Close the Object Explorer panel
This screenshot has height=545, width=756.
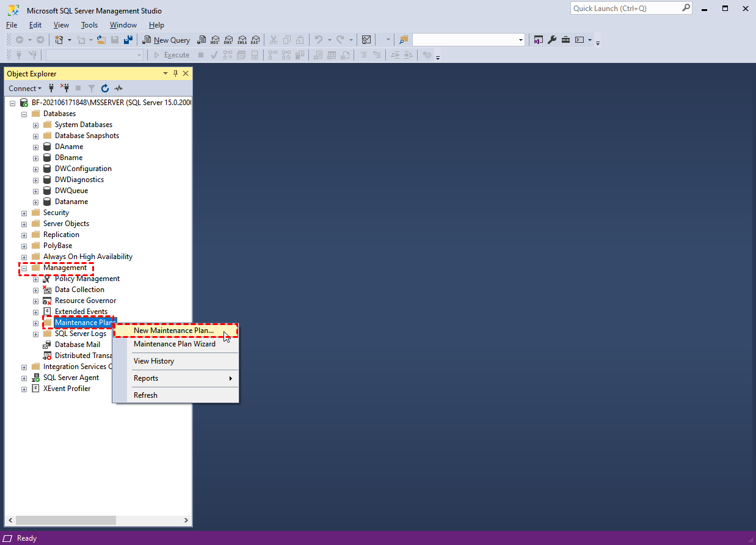[x=186, y=73]
